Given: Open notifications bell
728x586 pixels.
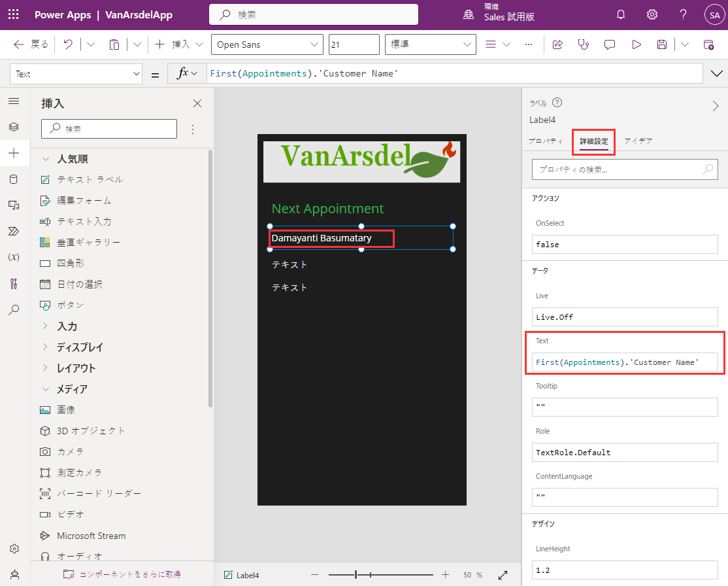Looking at the screenshot, I should coord(621,15).
